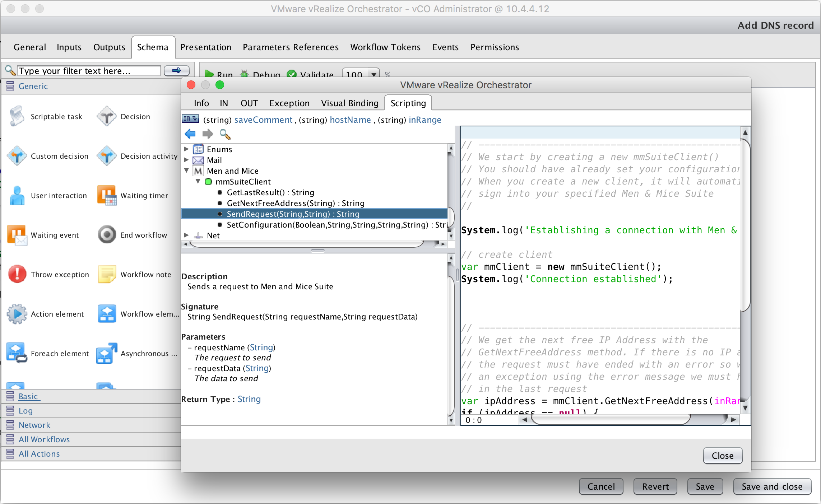Expand the Network palette section
This screenshot has width=821, height=504.
pos(34,425)
